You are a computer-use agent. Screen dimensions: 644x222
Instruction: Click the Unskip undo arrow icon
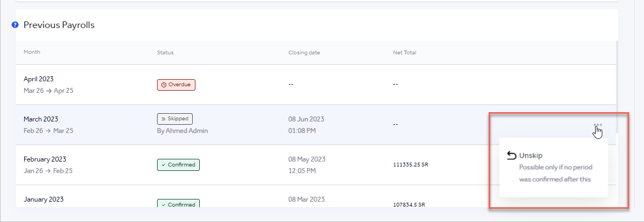click(511, 156)
